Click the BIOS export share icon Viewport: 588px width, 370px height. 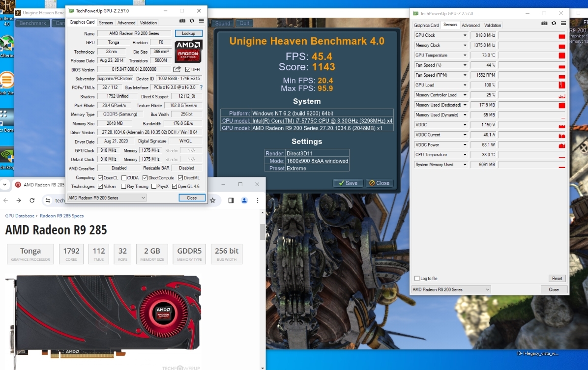pyautogui.click(x=177, y=70)
